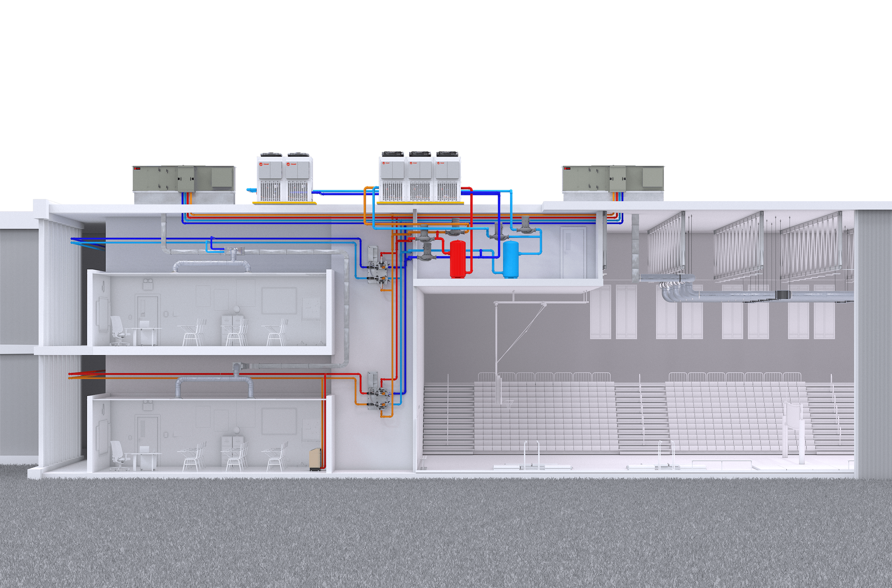Viewport: 892px width, 588px height.
Task: Click the Trane logo on the left rooftop AHU
Action: (x=137, y=169)
